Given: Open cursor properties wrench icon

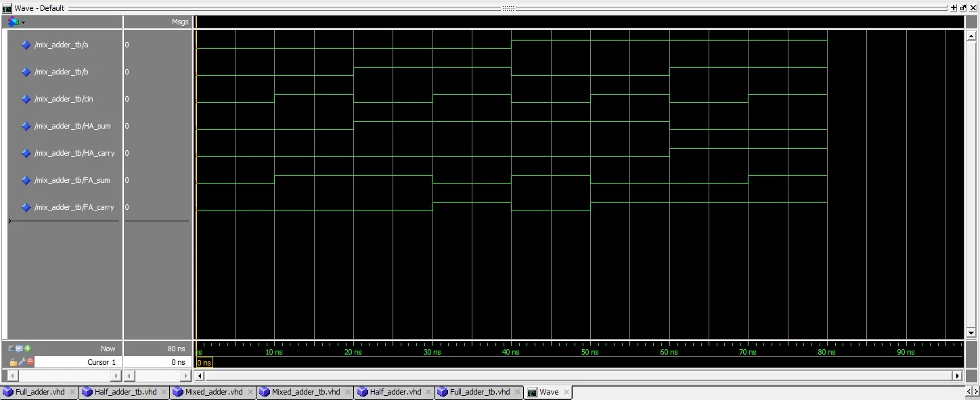Looking at the screenshot, I should [22, 362].
